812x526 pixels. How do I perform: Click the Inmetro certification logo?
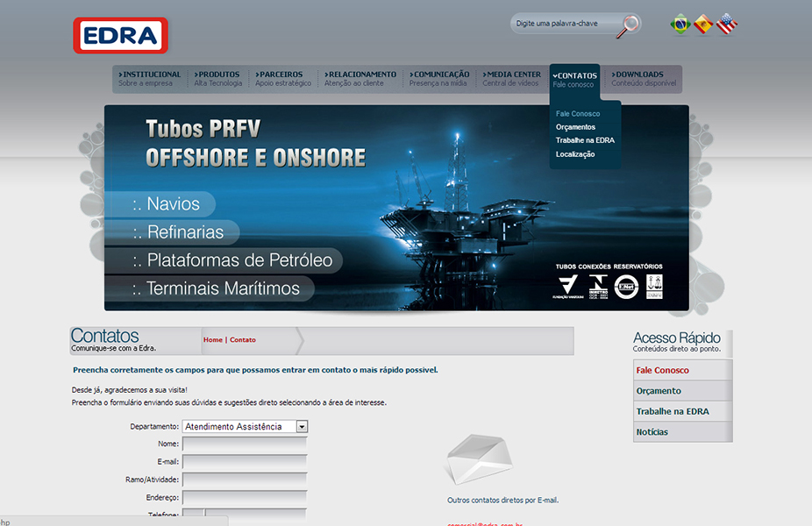click(598, 287)
